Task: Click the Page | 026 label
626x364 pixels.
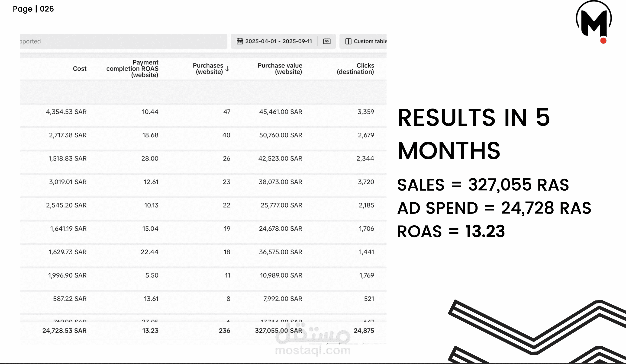Action: 33,9
